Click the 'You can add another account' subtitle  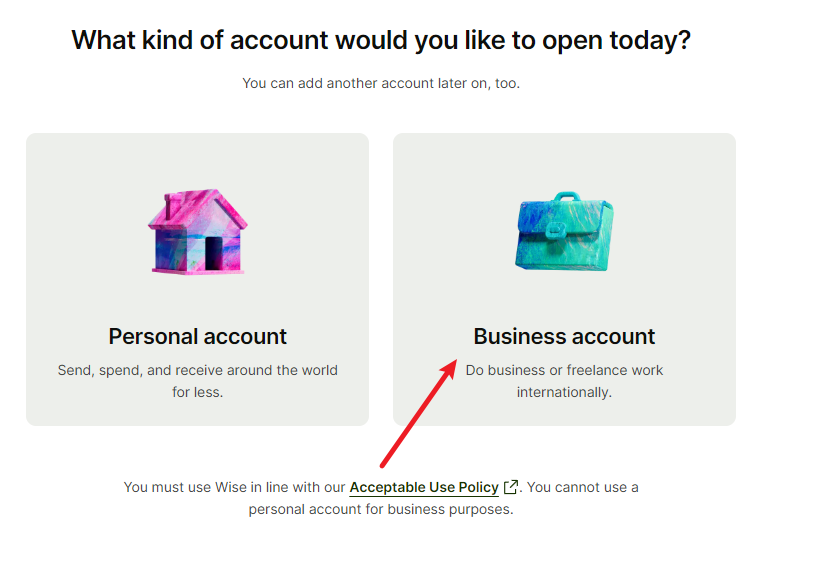[x=381, y=83]
